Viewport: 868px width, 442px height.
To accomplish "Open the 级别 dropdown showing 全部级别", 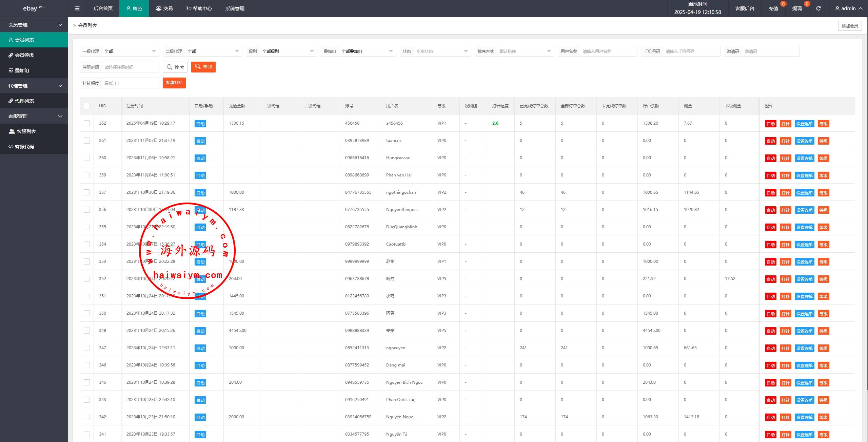I will click(x=288, y=51).
